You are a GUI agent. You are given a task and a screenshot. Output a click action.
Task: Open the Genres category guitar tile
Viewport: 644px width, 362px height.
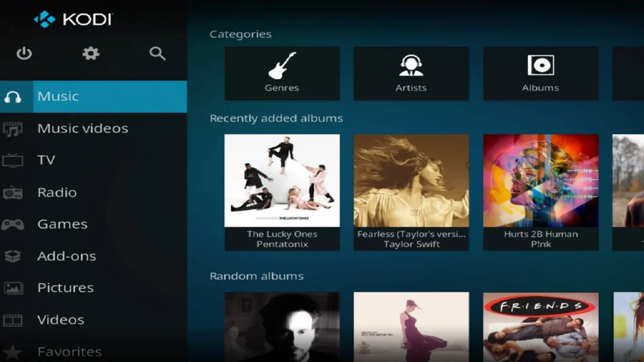point(282,73)
